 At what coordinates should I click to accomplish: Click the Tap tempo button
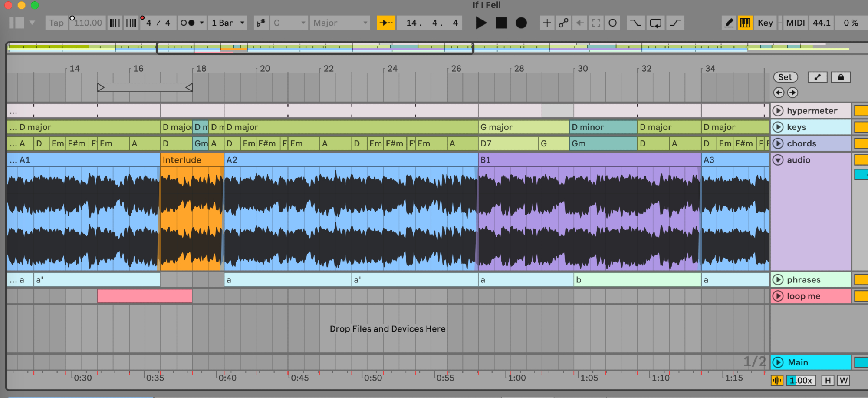(x=56, y=23)
